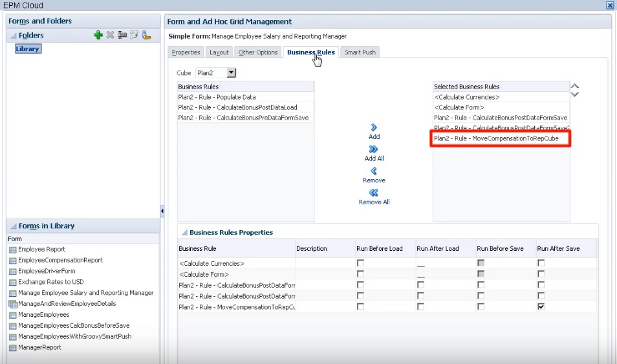Viewport: 617px width, 364px height.
Task: Select Plan2 - Rule - CalculateBonusPostDataLoad
Action: [246, 107]
